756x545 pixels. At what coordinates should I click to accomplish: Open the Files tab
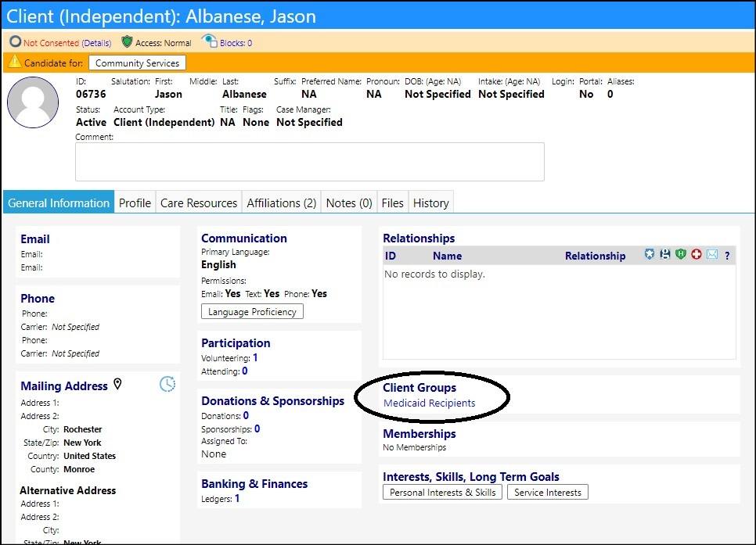pyautogui.click(x=392, y=203)
